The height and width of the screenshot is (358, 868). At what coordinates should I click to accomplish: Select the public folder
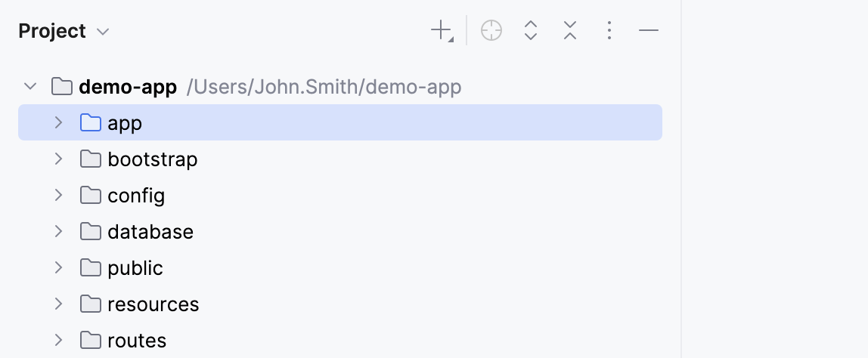click(x=135, y=268)
